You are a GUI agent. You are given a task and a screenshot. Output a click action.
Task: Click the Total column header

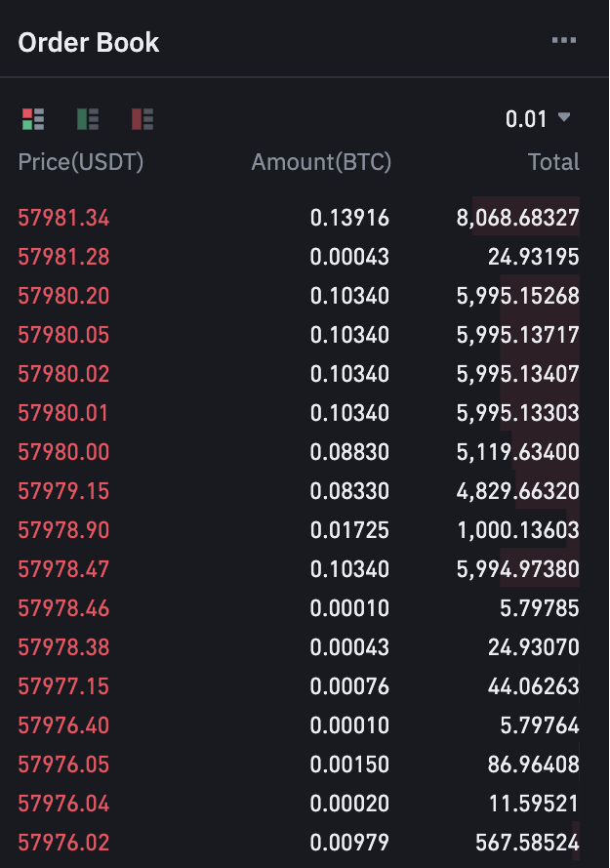click(x=553, y=162)
